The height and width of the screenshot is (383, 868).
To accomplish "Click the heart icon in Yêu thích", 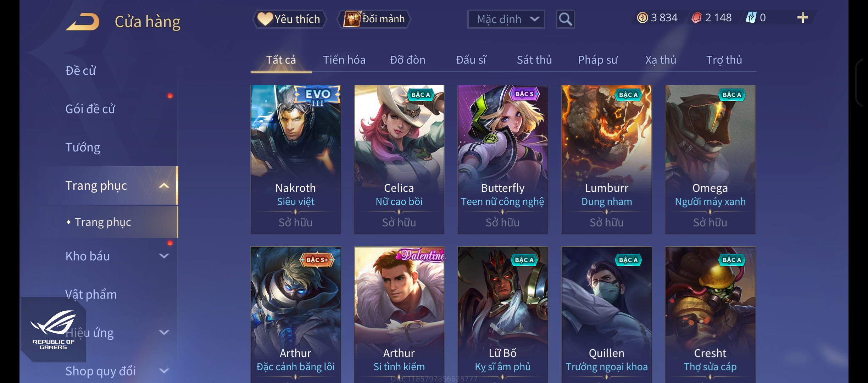I will pyautogui.click(x=265, y=19).
